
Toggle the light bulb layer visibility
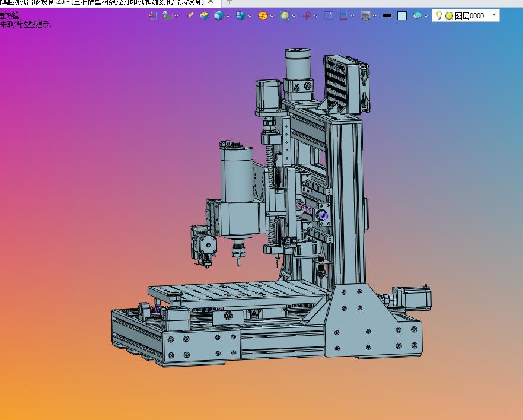pos(439,15)
